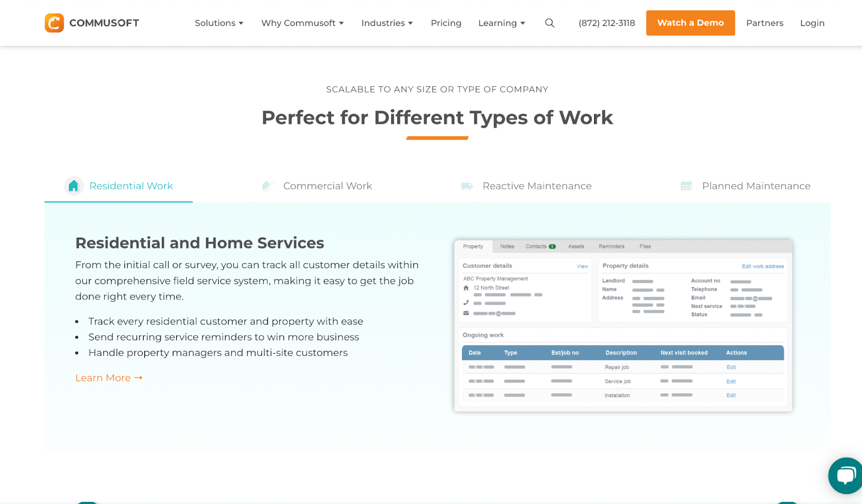Select the Pricing menu item
Viewport: 862px width, 504px height.
click(x=446, y=23)
